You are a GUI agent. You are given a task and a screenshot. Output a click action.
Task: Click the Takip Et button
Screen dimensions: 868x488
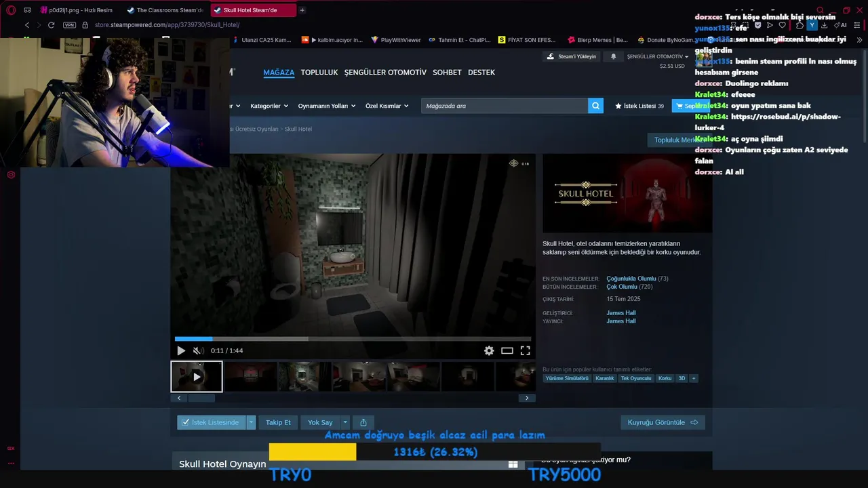(278, 422)
